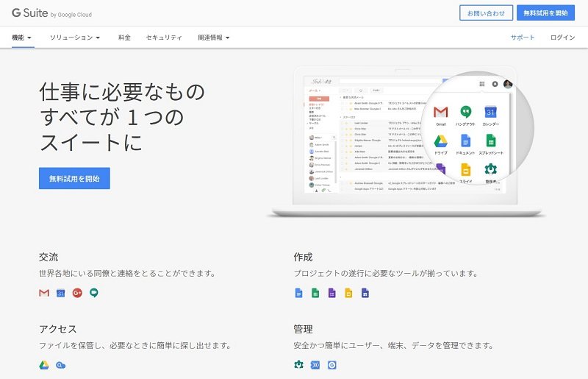Image resolution: width=588 pixels, height=379 pixels.
Task: Open dark blue Sites icon under 作成
Action: tap(365, 293)
